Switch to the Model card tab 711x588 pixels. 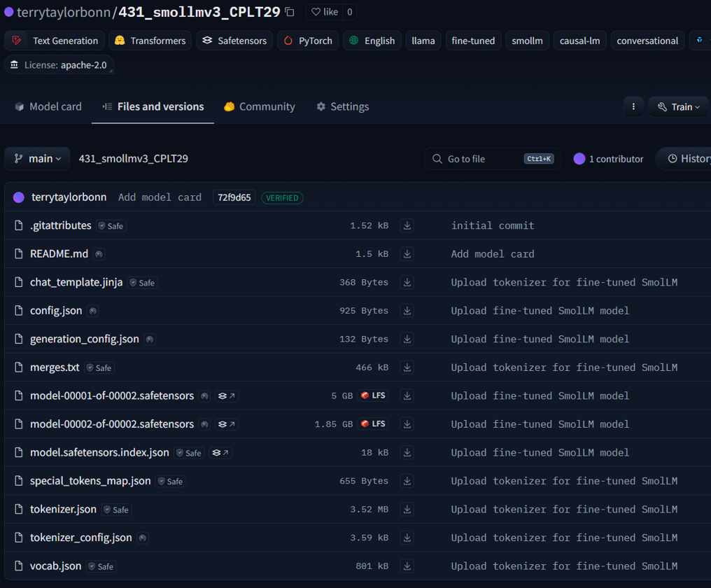click(x=48, y=106)
